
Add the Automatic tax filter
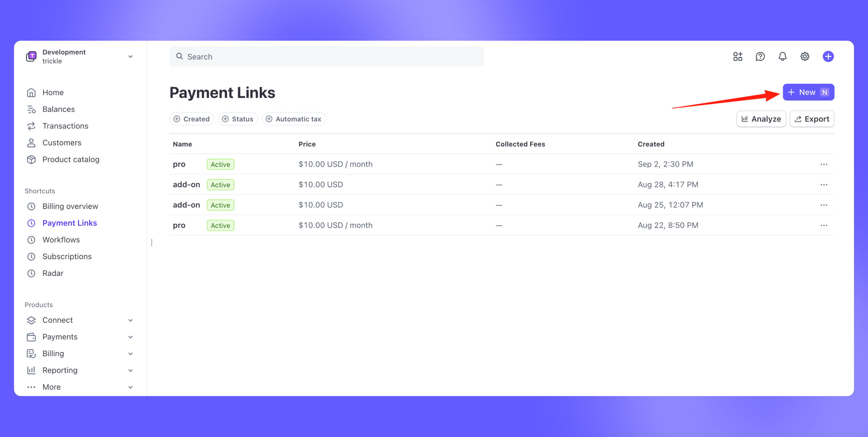point(294,119)
